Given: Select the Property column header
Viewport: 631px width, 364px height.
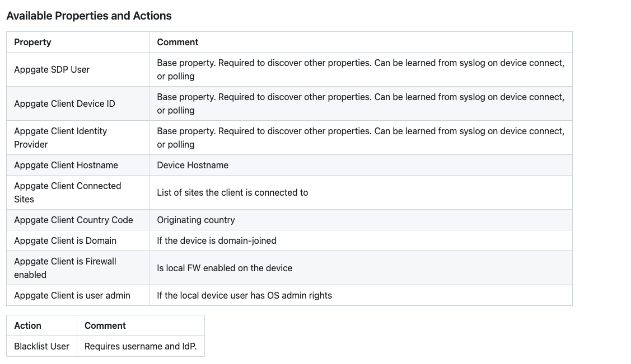Looking at the screenshot, I should (x=78, y=42).
